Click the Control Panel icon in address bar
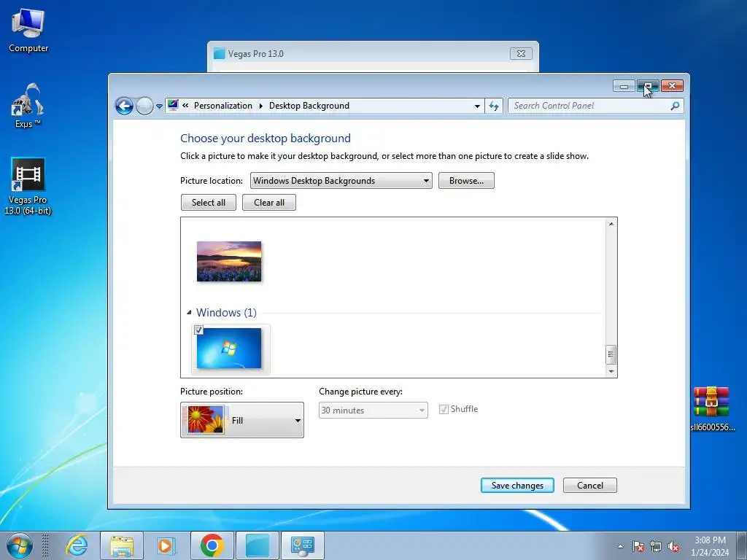Viewport: 747px width, 560px height. coord(173,105)
